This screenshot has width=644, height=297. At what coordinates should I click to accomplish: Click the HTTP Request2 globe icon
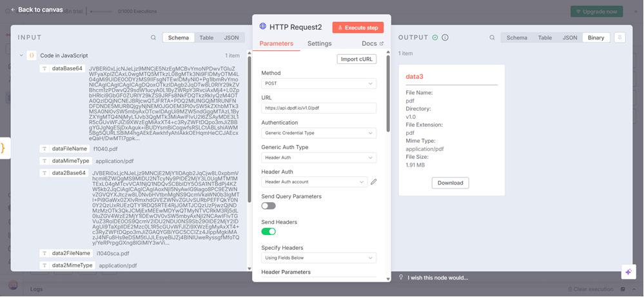point(263,26)
